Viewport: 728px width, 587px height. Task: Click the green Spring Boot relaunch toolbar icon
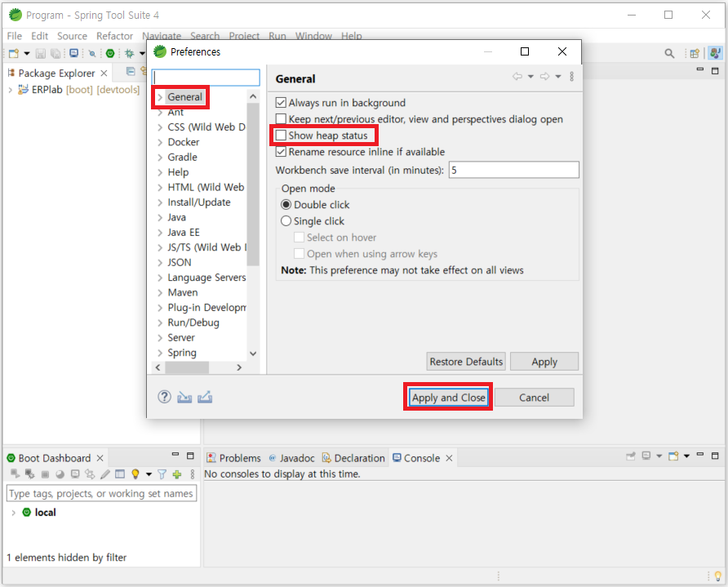tap(110, 53)
